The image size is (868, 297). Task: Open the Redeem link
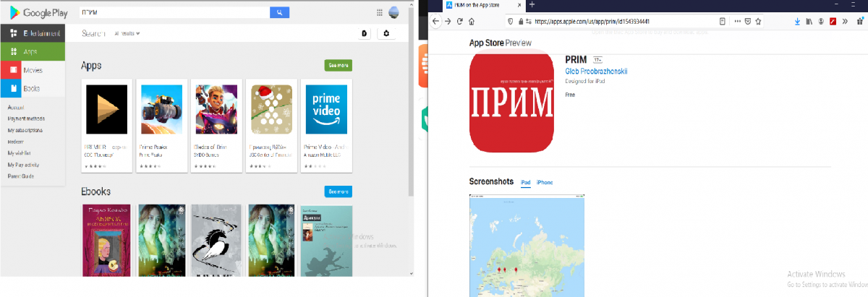pyautogui.click(x=15, y=142)
